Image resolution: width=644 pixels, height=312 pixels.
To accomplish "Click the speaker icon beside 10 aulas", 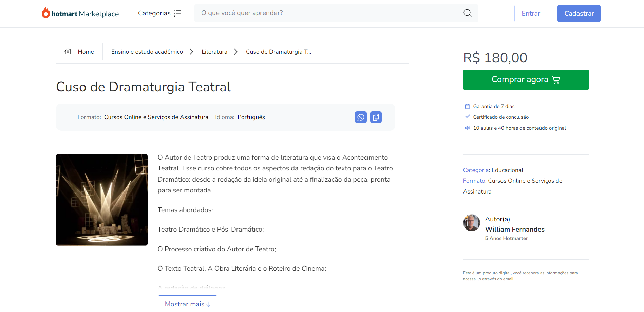I will 467,128.
